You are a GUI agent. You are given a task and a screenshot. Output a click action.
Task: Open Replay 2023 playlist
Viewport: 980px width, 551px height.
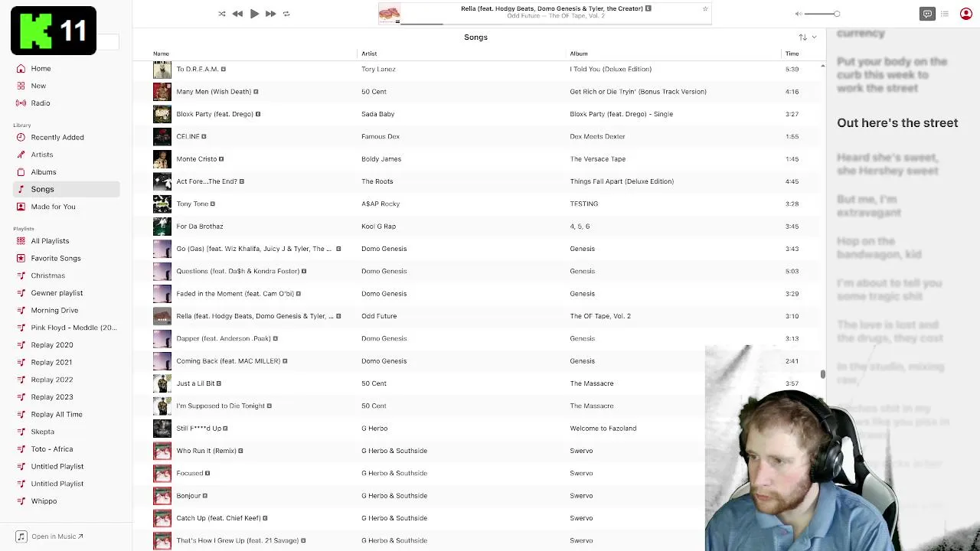click(52, 397)
